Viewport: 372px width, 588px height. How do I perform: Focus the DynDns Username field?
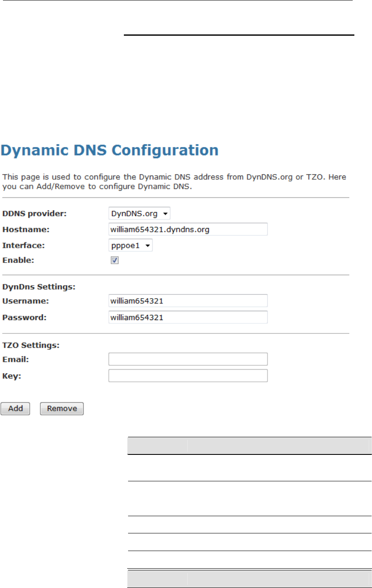pos(188,301)
